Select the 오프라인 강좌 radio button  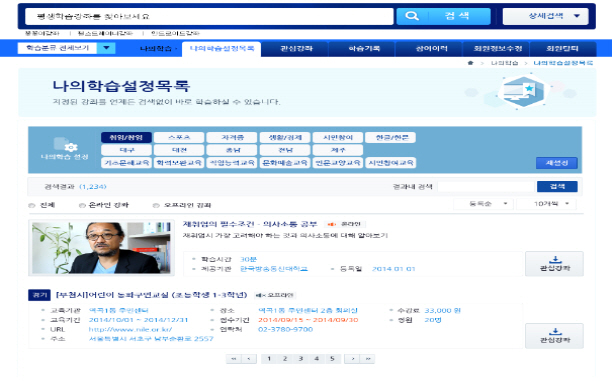click(156, 205)
